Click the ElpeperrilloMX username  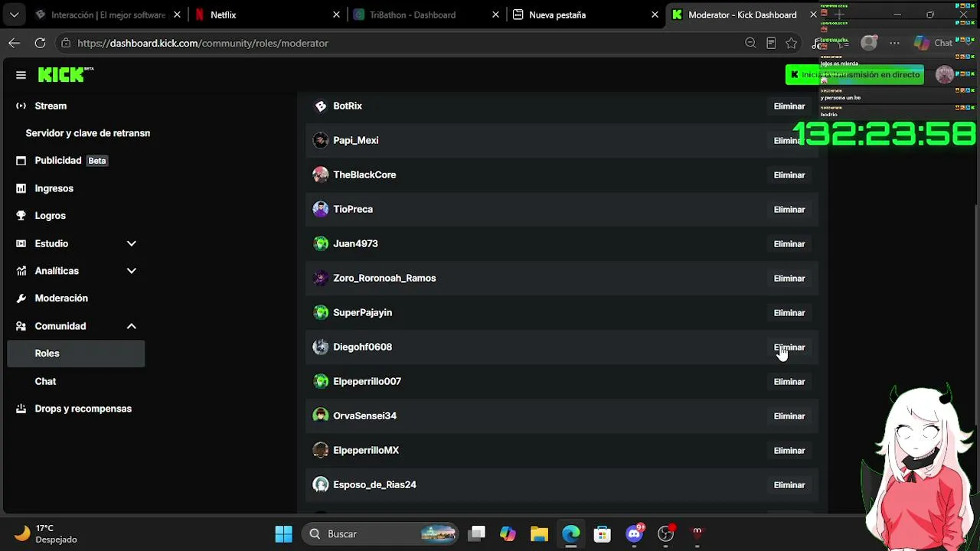tap(366, 450)
